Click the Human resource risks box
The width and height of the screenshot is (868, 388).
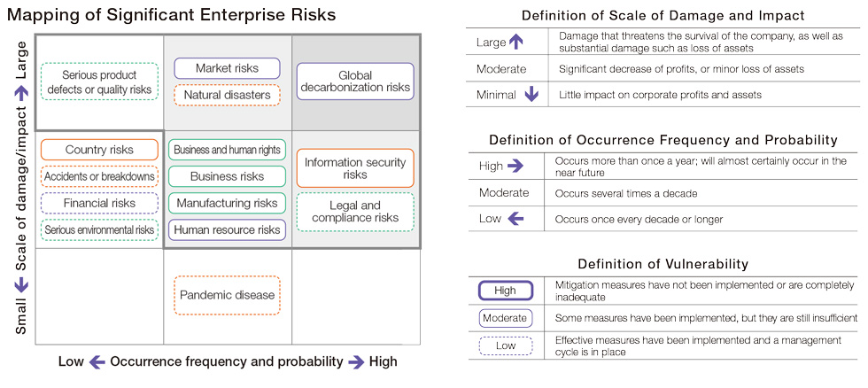click(x=227, y=229)
